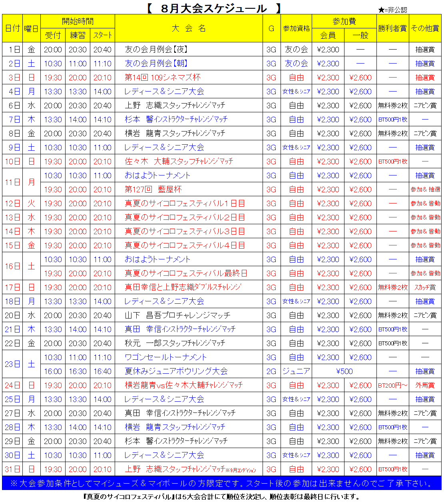This screenshot has height=504, width=444.
Task: Click 真夏のサイコロフェスティバル最終日
Action: pos(186,273)
